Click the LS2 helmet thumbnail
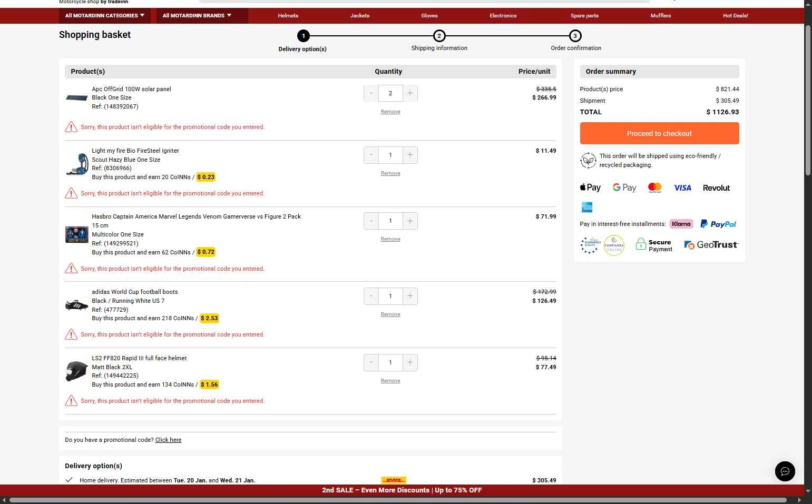 [77, 371]
